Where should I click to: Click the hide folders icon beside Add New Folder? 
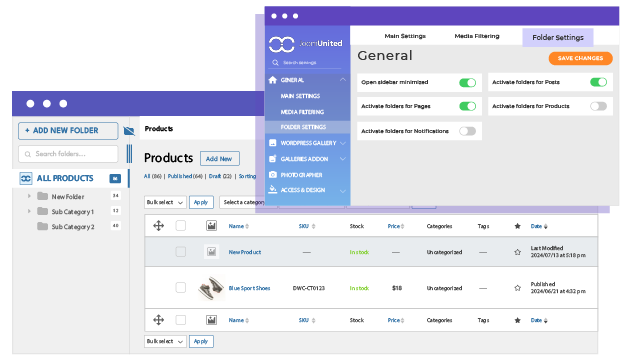tap(129, 131)
